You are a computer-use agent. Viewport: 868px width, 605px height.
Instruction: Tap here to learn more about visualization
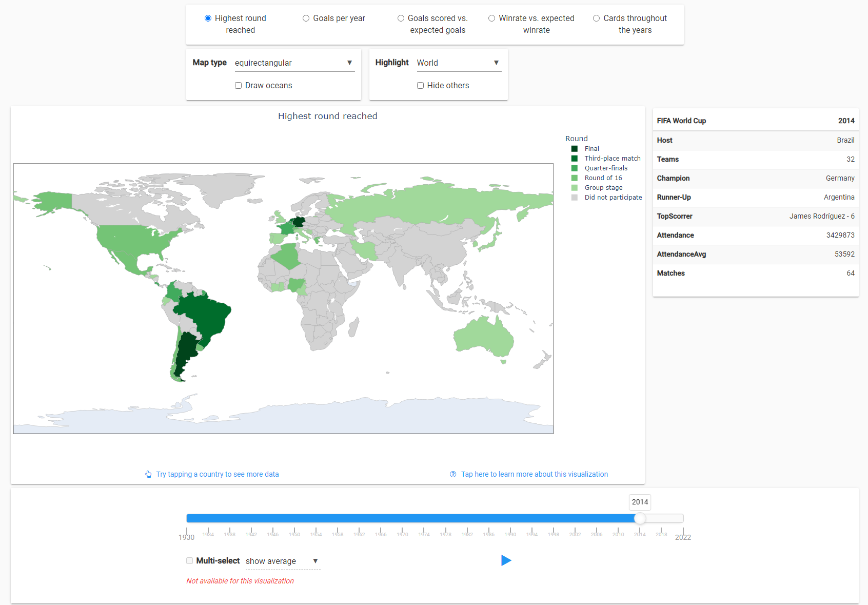pos(534,474)
